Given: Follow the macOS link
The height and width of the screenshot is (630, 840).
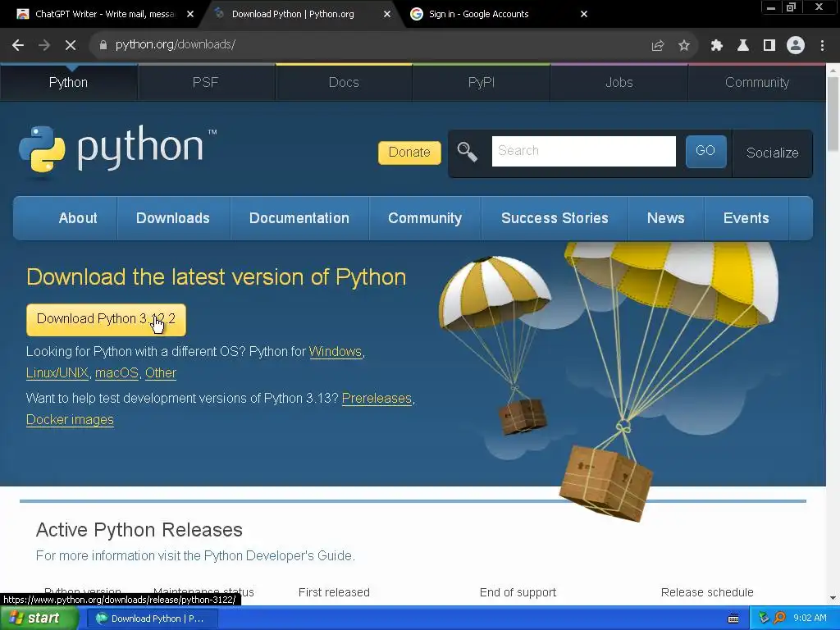Looking at the screenshot, I should point(116,373).
